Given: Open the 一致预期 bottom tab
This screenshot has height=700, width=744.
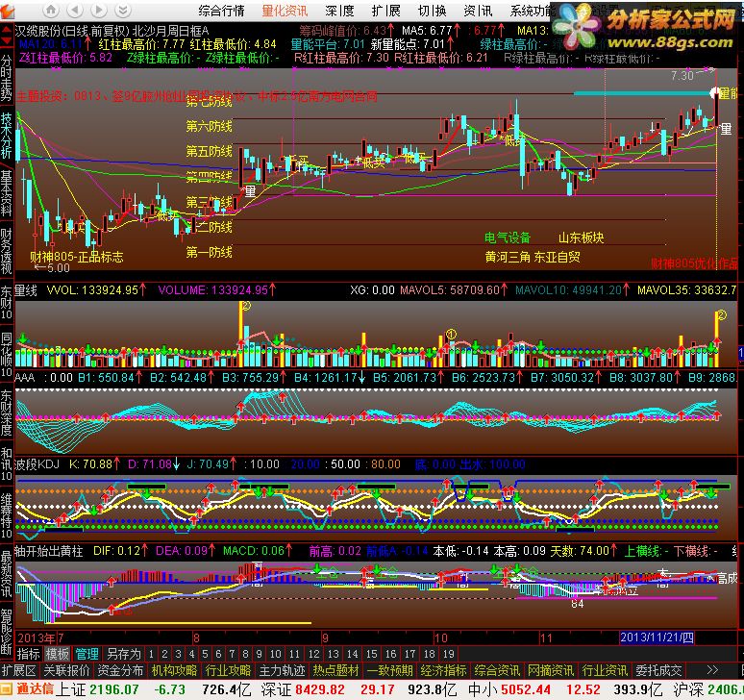Looking at the screenshot, I should (389, 670).
